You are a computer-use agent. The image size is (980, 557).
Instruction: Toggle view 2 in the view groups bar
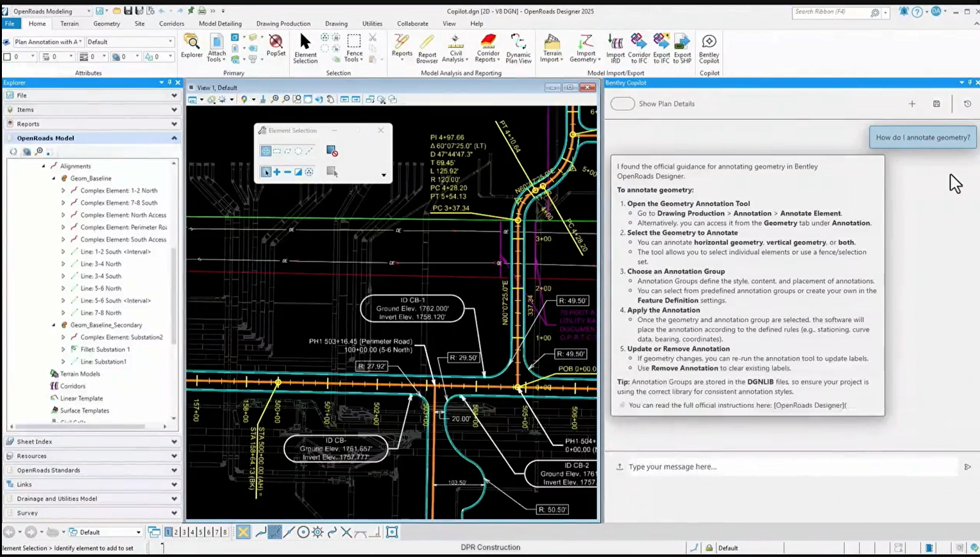[176, 532]
